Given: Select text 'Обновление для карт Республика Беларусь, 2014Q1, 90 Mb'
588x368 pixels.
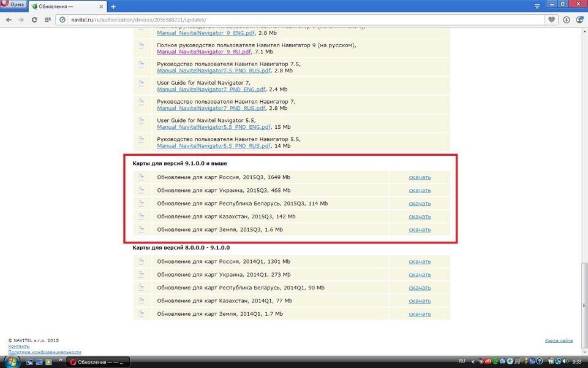Looking at the screenshot, I should 241,288.
